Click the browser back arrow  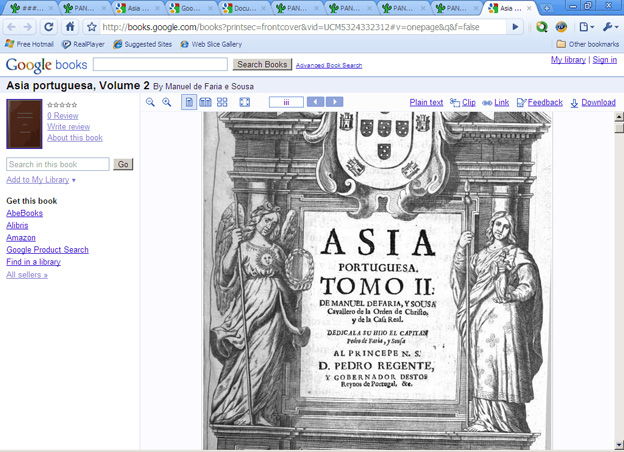click(12, 27)
